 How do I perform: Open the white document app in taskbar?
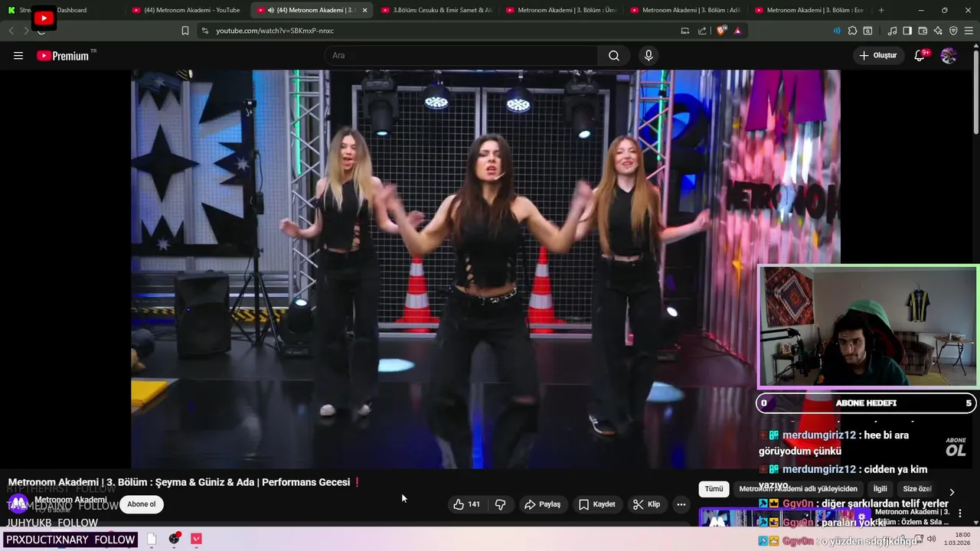tap(152, 539)
